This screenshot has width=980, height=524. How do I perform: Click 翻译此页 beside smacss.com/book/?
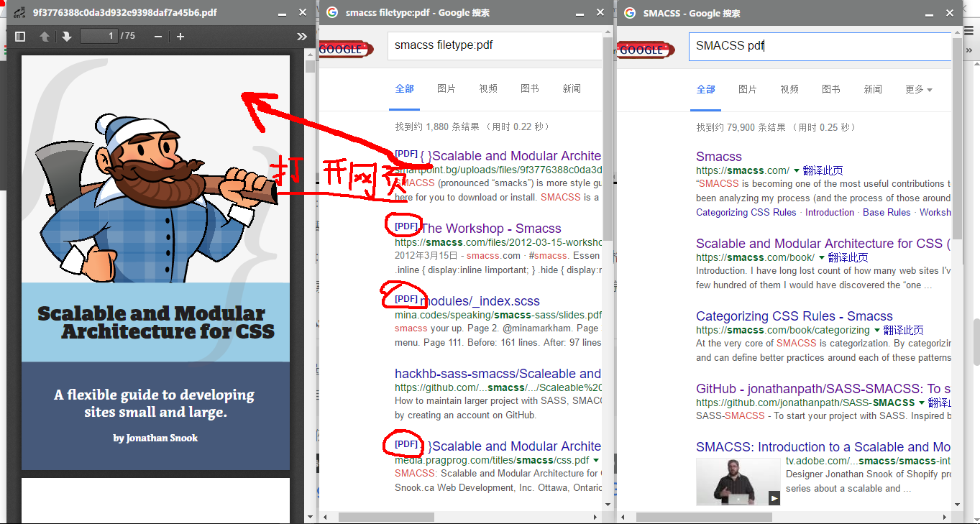coord(848,257)
